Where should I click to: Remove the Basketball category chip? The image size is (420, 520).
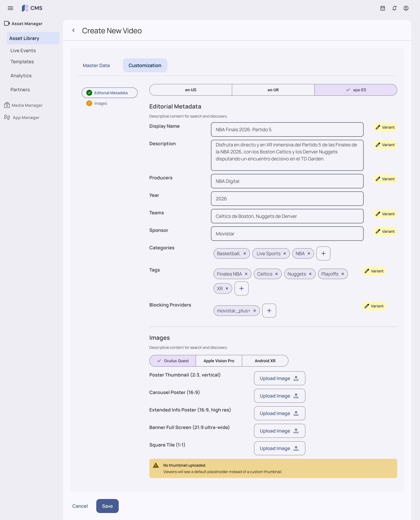click(245, 253)
